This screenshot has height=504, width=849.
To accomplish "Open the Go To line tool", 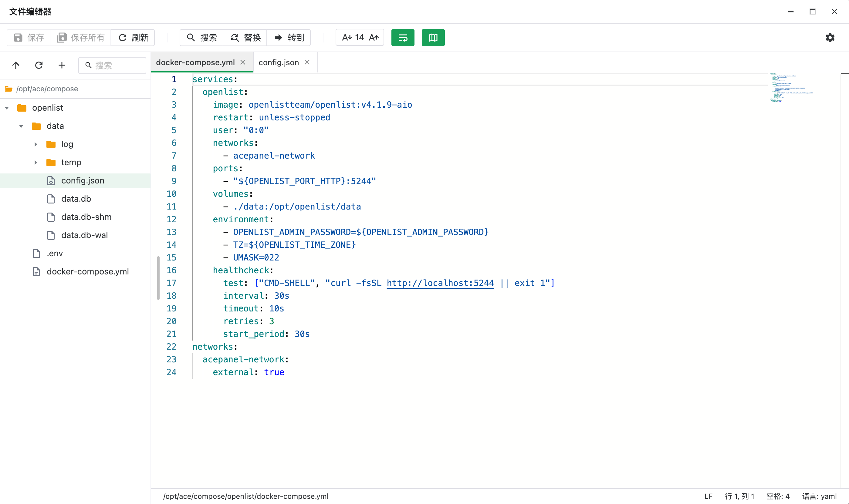I will tap(289, 37).
